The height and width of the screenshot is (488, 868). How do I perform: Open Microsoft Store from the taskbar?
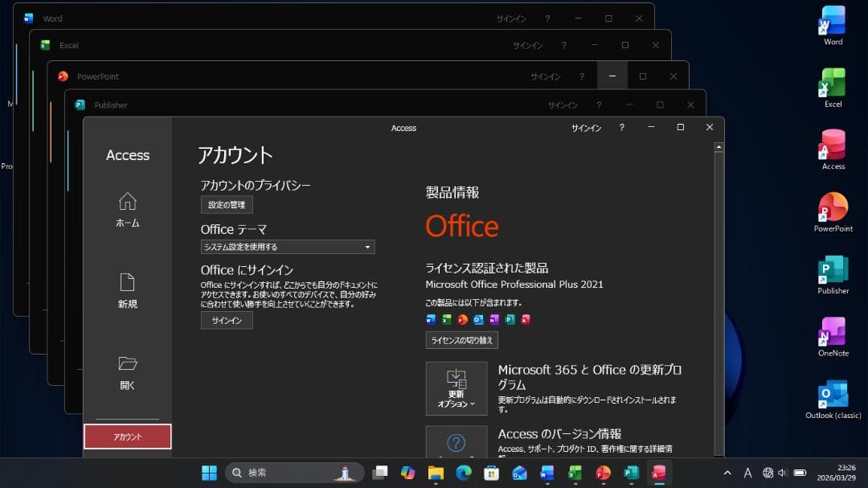[x=492, y=473]
